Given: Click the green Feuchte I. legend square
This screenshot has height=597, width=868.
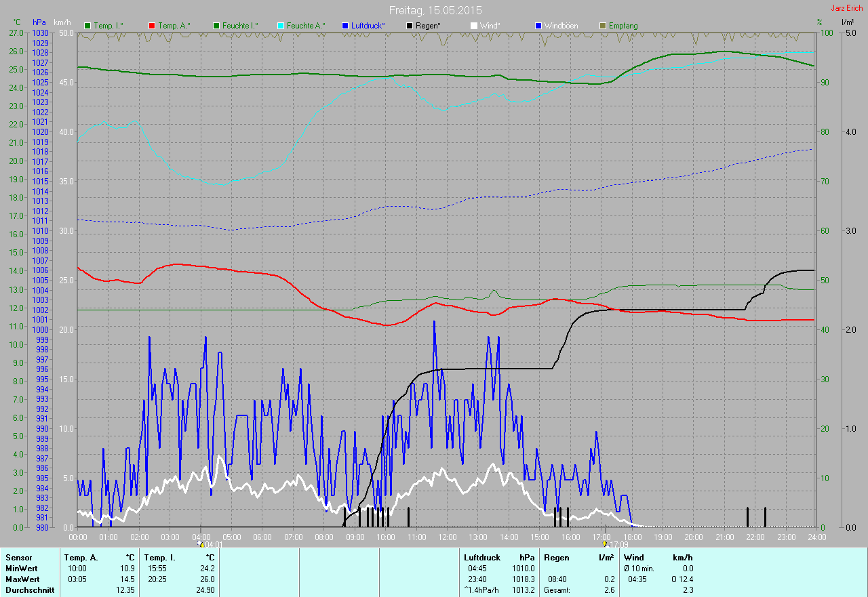Looking at the screenshot, I should pos(216,26).
